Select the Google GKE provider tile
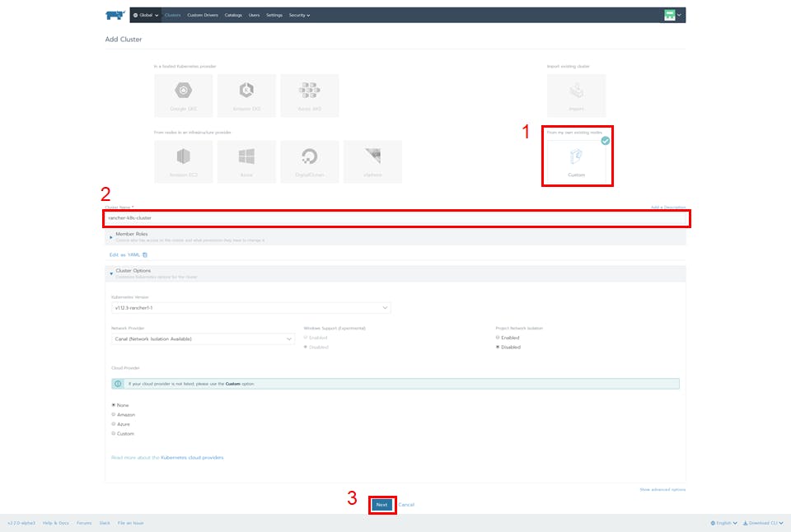This screenshot has width=791, height=532. click(183, 96)
